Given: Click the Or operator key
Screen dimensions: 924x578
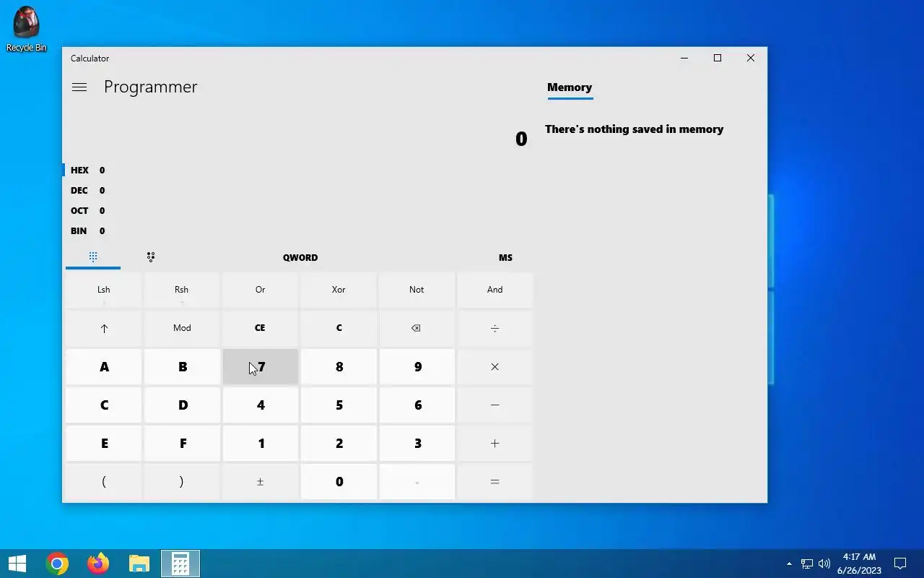Looking at the screenshot, I should (x=261, y=290).
